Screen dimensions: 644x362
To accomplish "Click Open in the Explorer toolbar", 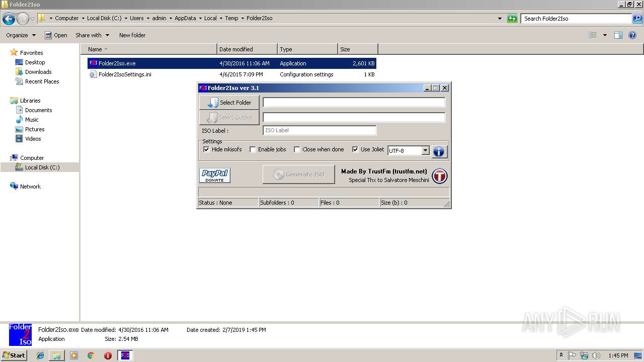I will click(56, 35).
